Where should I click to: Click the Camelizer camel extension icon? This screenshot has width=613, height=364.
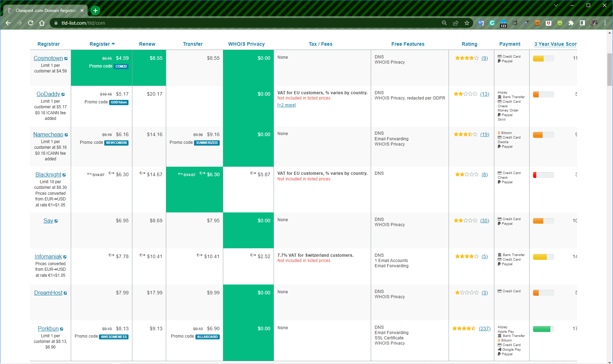point(538,23)
